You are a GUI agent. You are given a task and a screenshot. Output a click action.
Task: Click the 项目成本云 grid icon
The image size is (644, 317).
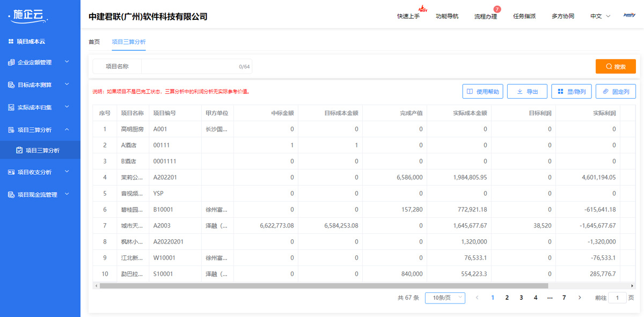(11, 41)
